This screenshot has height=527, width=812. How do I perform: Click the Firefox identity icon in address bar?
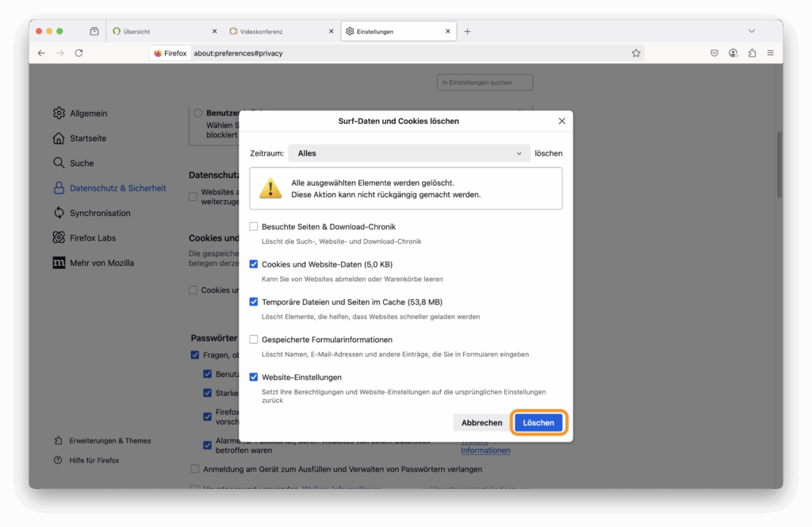click(x=170, y=53)
